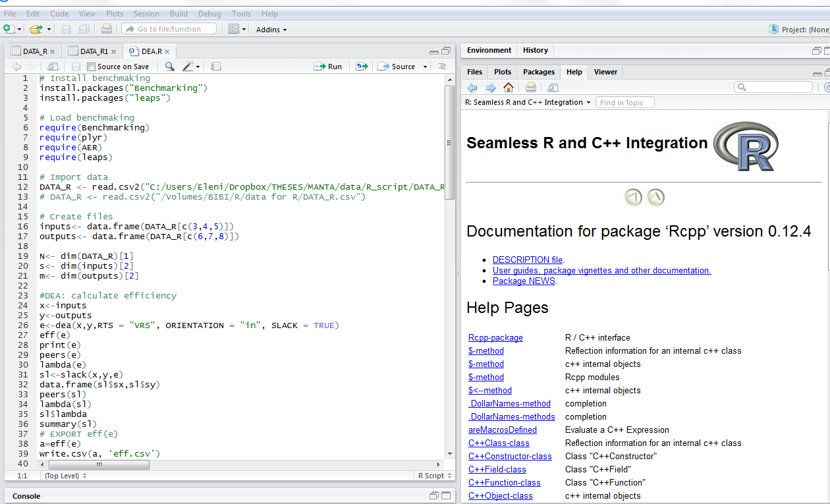Expand the Open File recent files arrow
This screenshot has height=504, width=830.
coord(49,29)
